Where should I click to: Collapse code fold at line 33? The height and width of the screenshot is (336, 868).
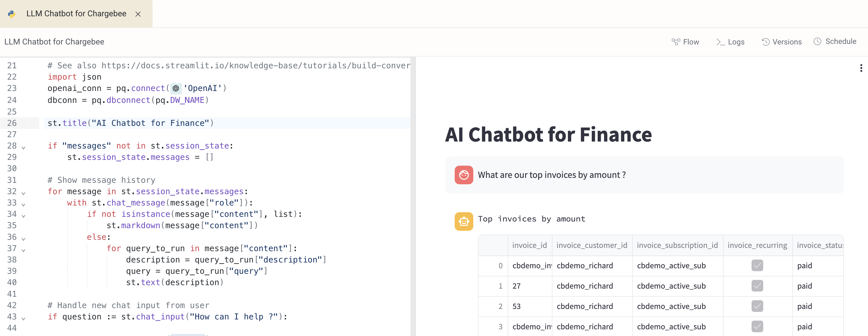23,205
